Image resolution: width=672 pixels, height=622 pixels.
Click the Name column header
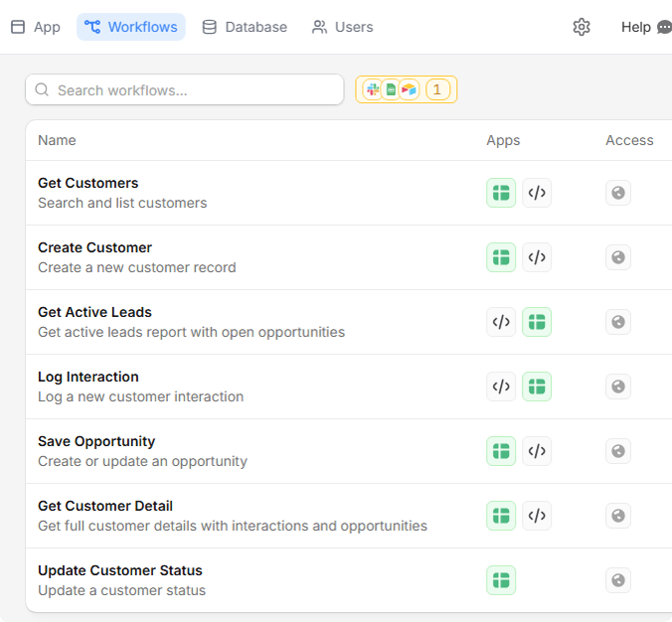[x=57, y=140]
